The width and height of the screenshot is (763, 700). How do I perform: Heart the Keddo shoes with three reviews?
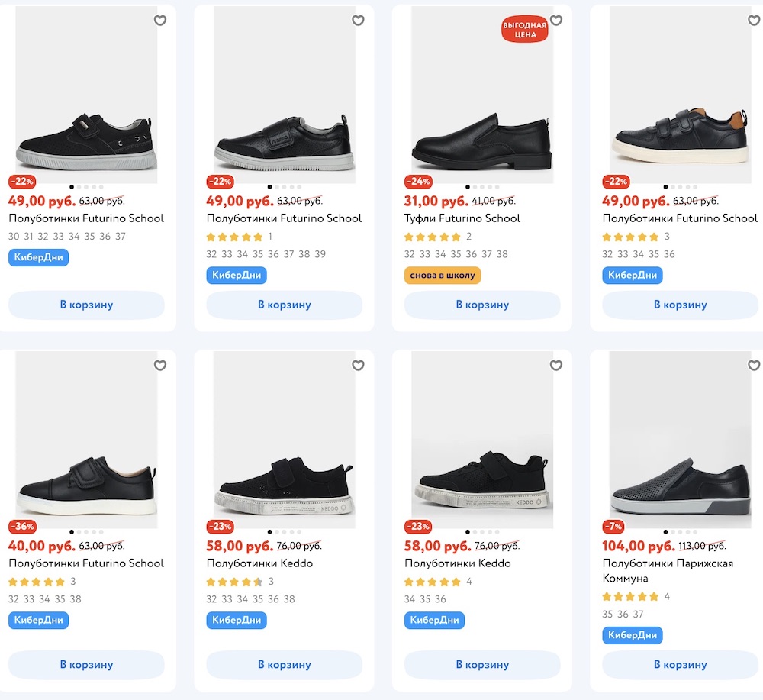[x=358, y=366]
